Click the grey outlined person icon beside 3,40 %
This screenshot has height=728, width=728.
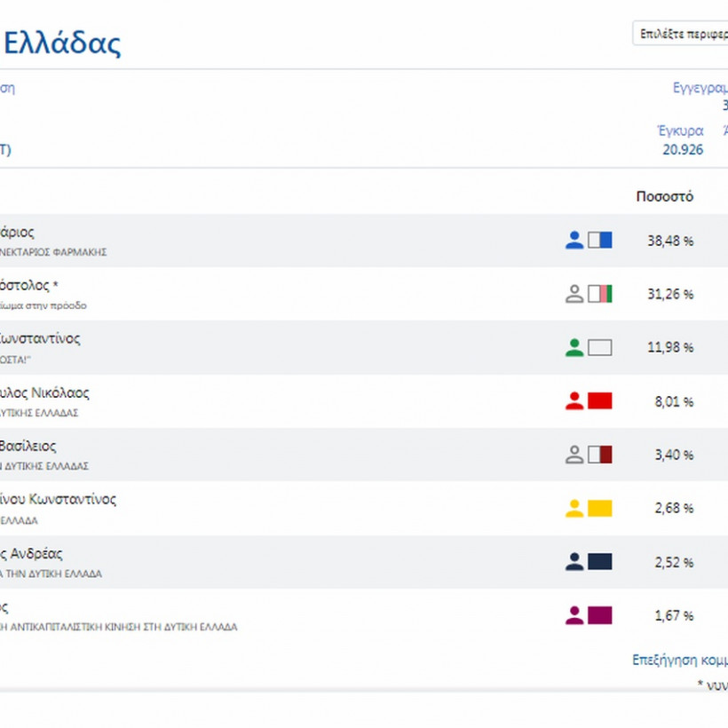click(x=574, y=455)
